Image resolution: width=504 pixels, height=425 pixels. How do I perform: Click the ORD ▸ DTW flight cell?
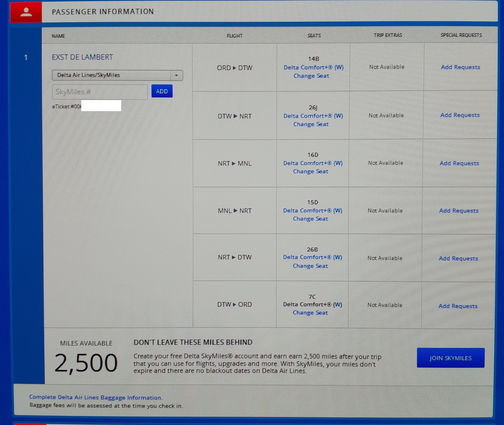(234, 68)
